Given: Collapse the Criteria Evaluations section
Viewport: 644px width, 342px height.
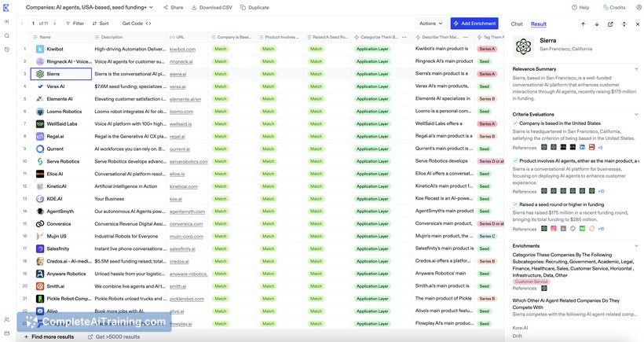Looking at the screenshot, I should coord(636,114).
